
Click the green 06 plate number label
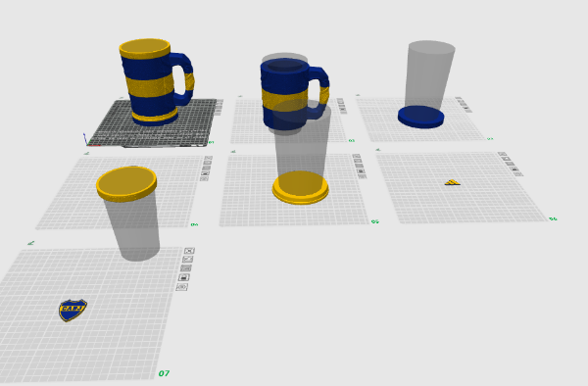point(553,218)
